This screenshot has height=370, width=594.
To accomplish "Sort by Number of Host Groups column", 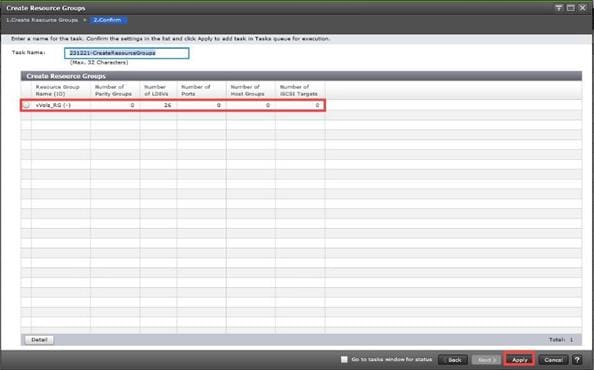I will (x=250, y=90).
